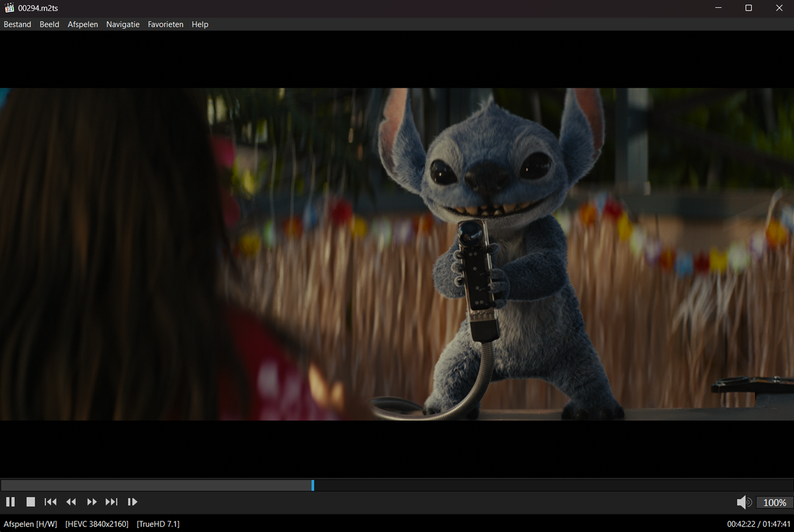
Task: Open the Beeld menu
Action: [x=49, y=25]
